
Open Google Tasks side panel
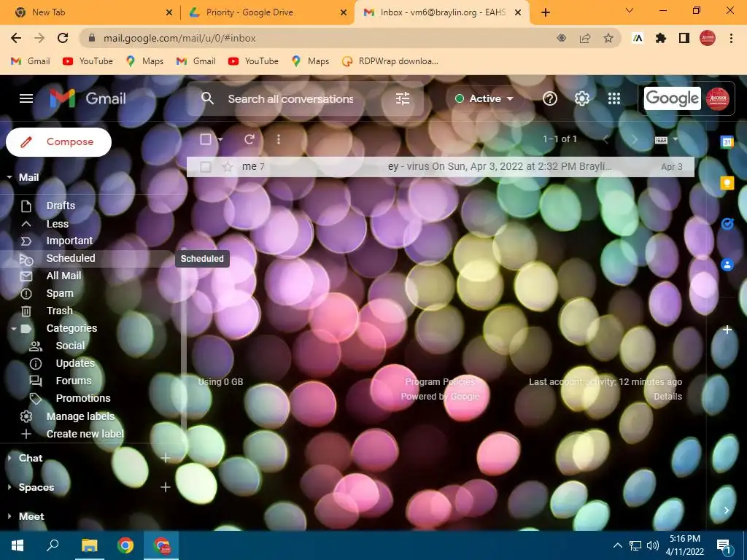point(727,224)
